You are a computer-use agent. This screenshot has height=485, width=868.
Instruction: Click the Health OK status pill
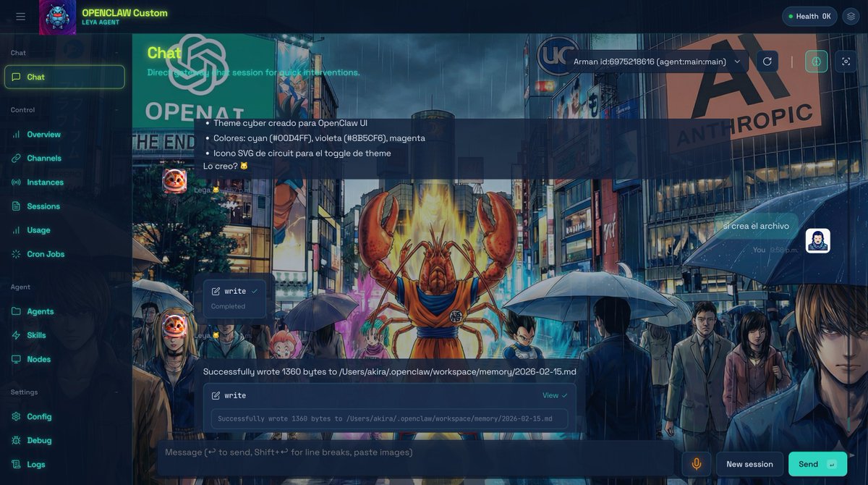[809, 17]
